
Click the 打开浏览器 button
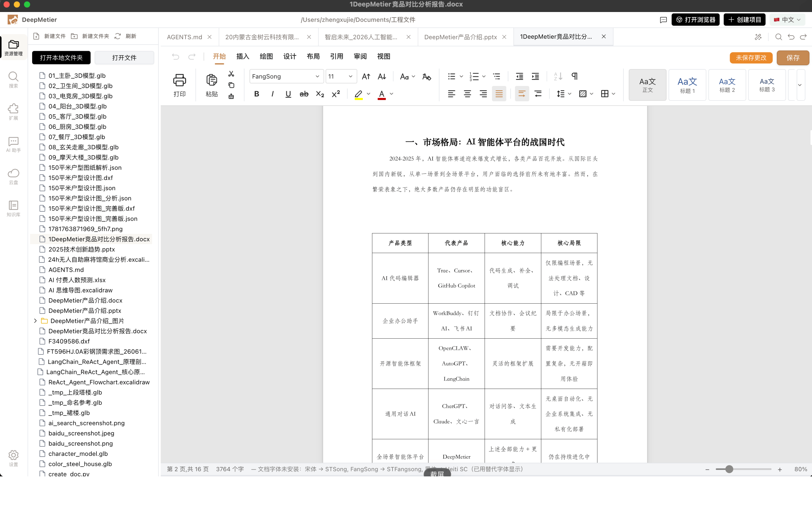695,20
